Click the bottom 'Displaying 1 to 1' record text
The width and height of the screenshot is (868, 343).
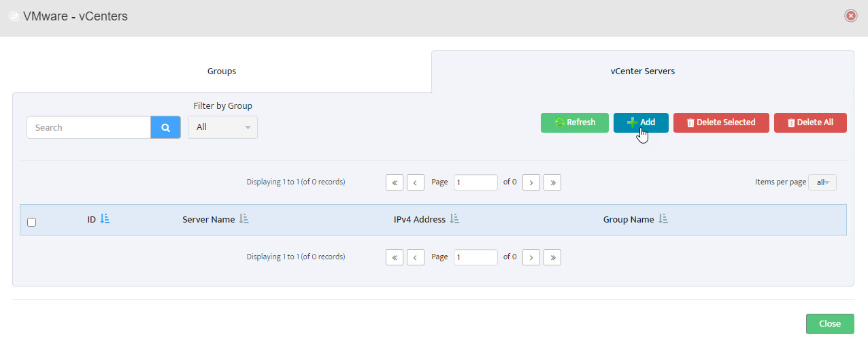296,257
